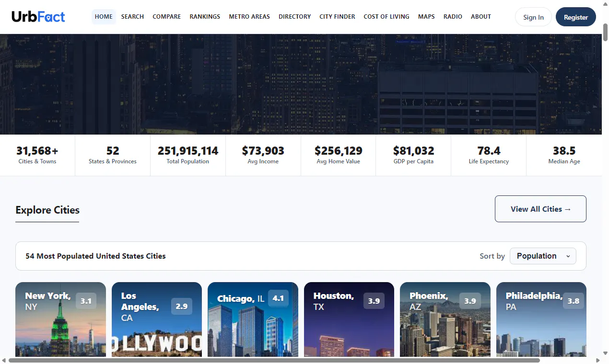Viewport: 609px width, 364px height.
Task: Open the Phoenix, AZ city card
Action: (445, 319)
